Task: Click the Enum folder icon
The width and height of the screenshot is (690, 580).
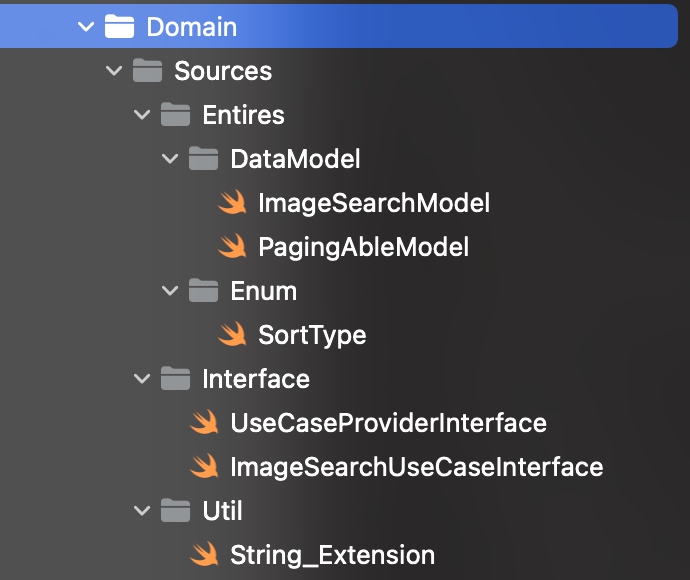Action: point(203,290)
